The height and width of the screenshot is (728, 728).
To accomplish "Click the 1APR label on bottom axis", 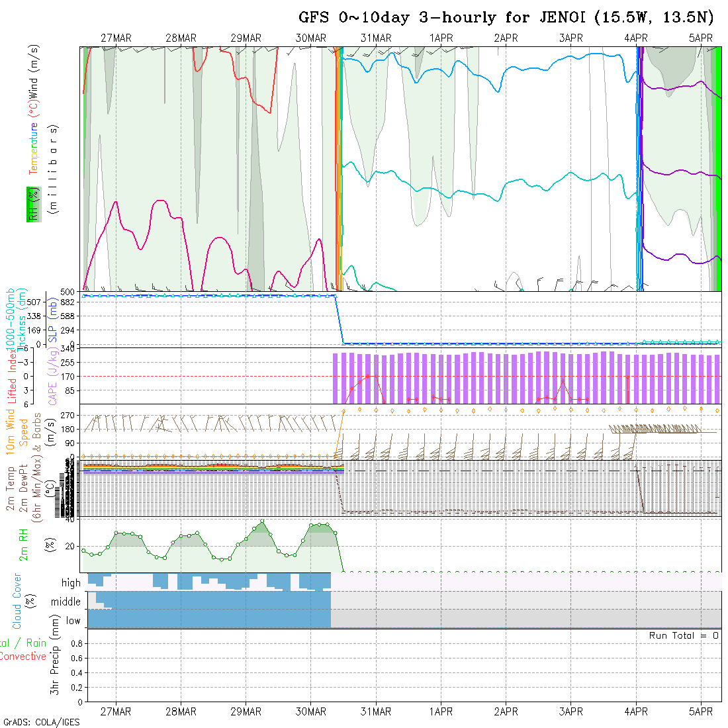I will pyautogui.click(x=441, y=711).
